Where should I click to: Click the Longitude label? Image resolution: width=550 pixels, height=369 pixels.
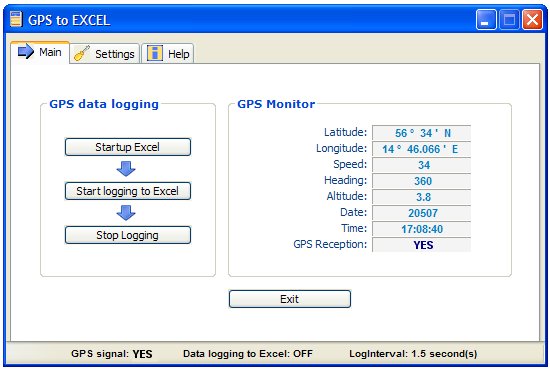[342, 148]
